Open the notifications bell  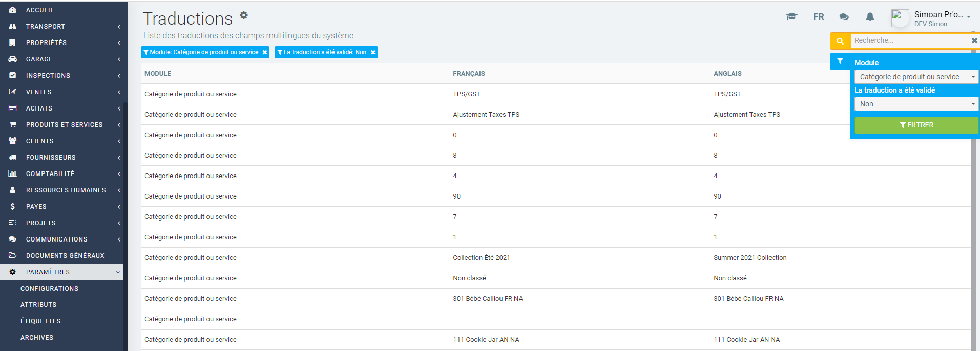pos(870,17)
